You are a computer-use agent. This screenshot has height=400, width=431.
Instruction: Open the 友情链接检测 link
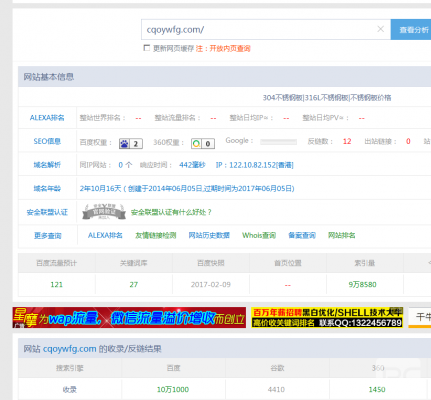156,235
